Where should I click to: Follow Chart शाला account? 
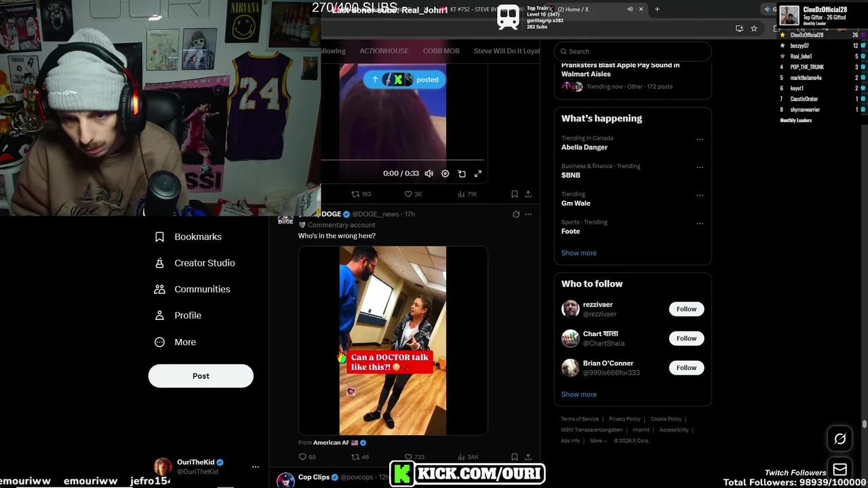click(x=686, y=338)
